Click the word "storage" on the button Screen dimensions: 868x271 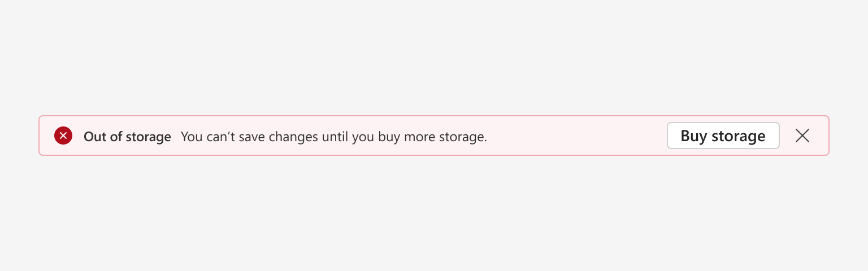click(737, 137)
